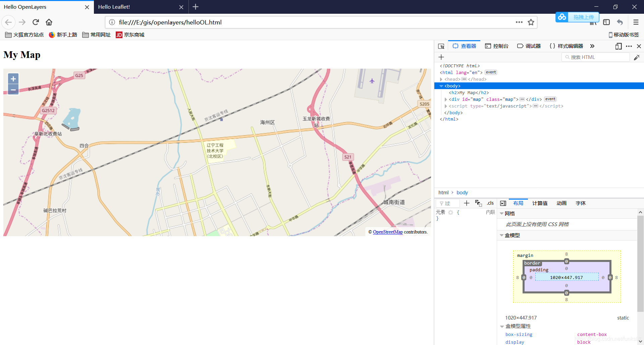Close the Hello Leaflet! tab
Viewport: 644px width, 345px height.
[181, 7]
